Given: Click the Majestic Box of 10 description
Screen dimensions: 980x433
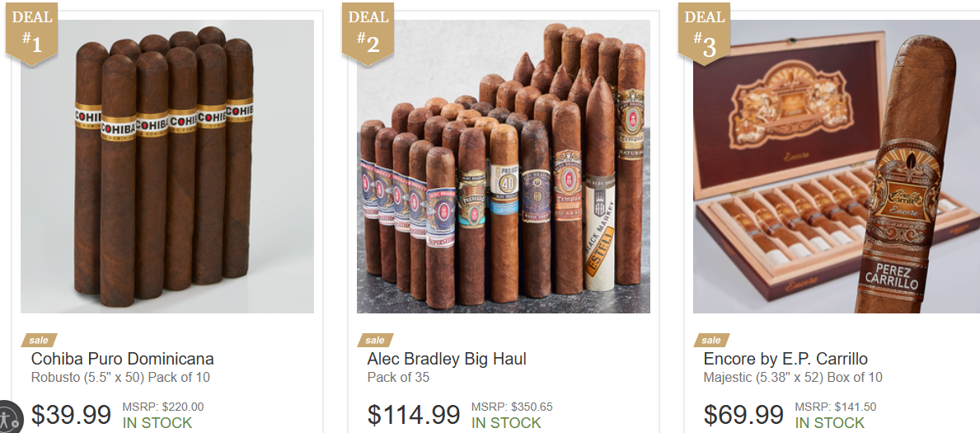Looking at the screenshot, I should pos(793,377).
